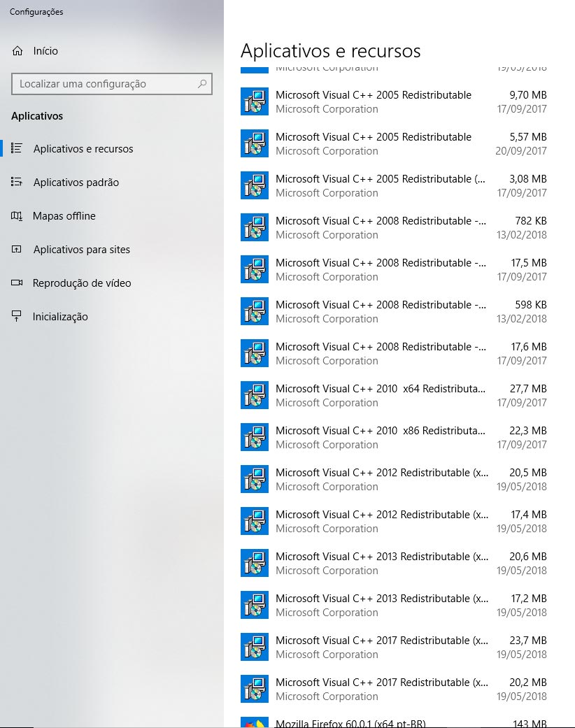Click the Aplicativos padrão icon
The width and height of the screenshot is (575, 728).
pos(17,182)
